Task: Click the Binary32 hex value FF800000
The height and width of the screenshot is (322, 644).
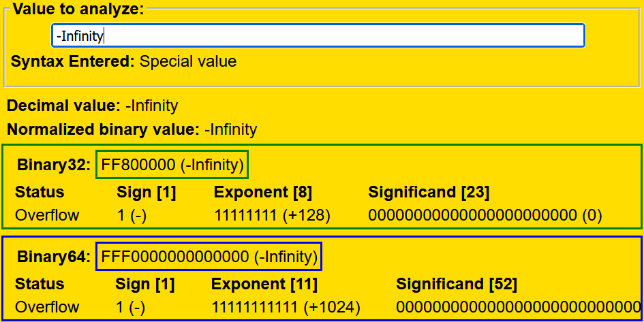Action: [x=172, y=165]
